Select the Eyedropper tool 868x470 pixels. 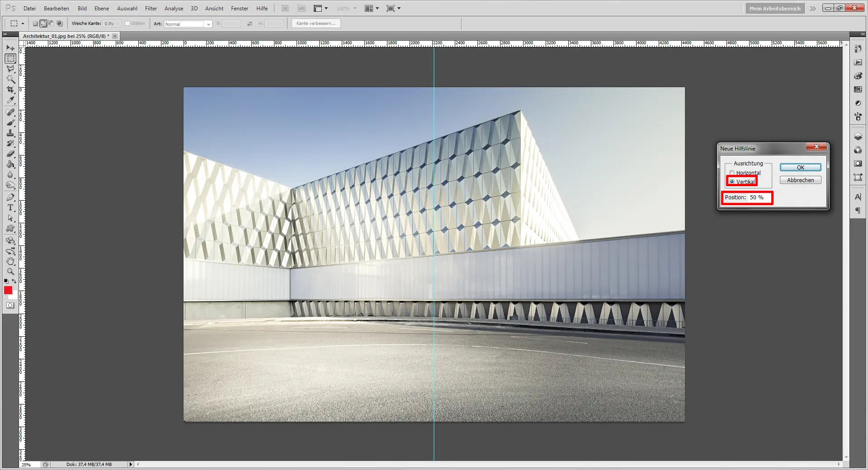coord(10,100)
